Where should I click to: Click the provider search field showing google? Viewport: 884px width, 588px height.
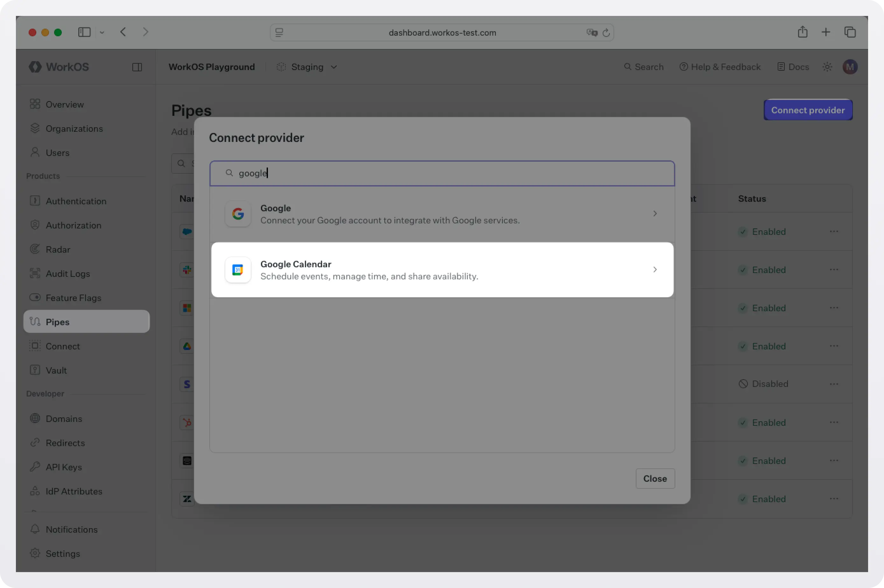[x=441, y=173]
